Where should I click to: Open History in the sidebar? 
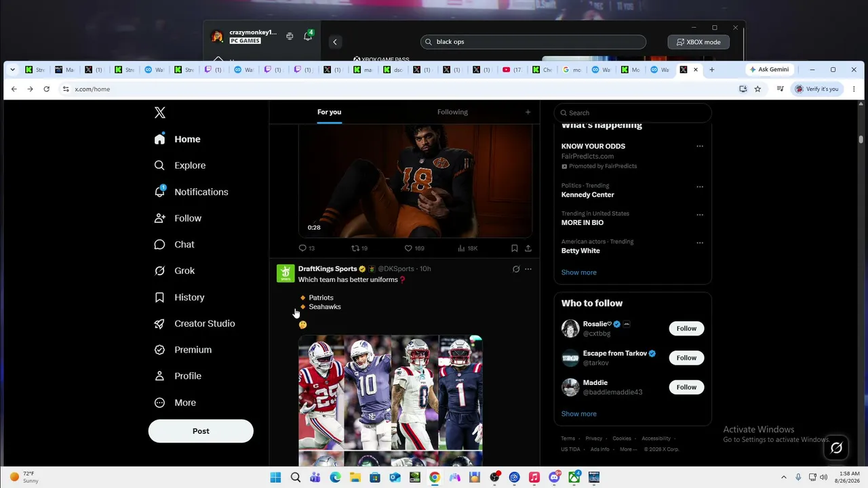pyautogui.click(x=179, y=297)
